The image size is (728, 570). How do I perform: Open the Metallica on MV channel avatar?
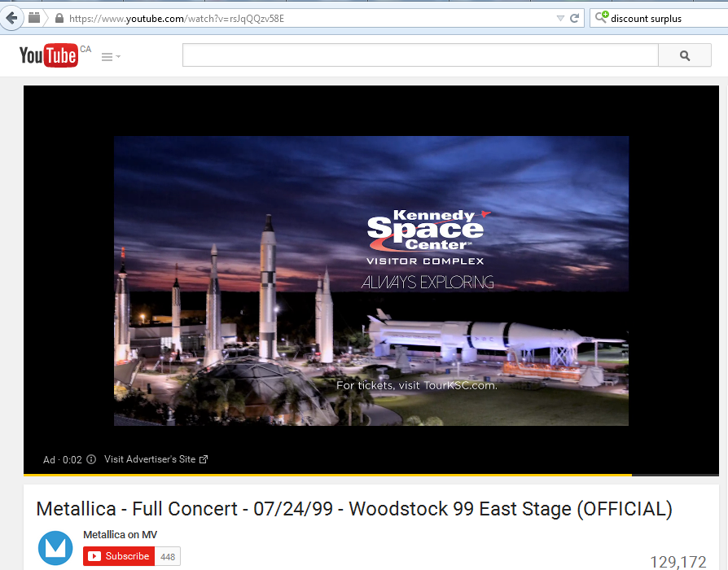point(55,548)
